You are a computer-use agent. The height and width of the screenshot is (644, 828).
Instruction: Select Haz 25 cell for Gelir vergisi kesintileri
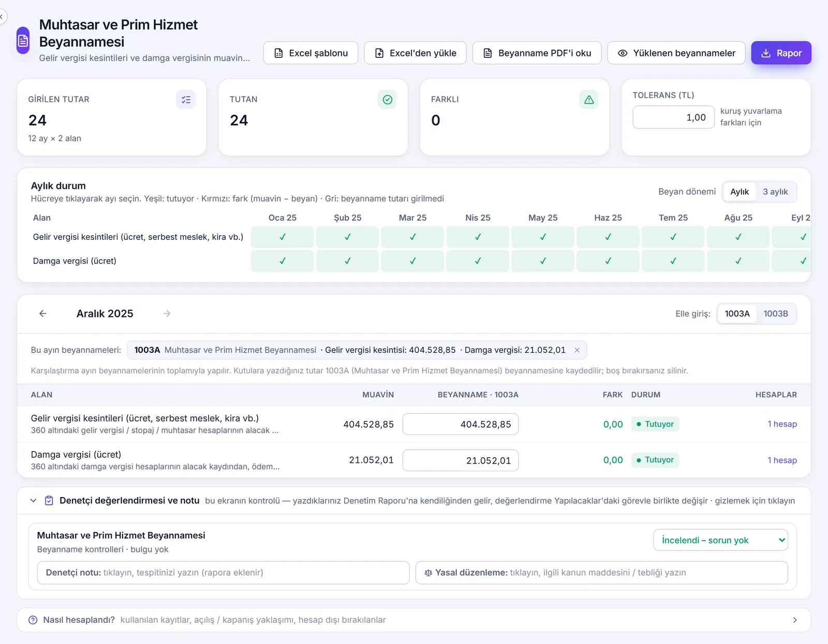coord(608,237)
